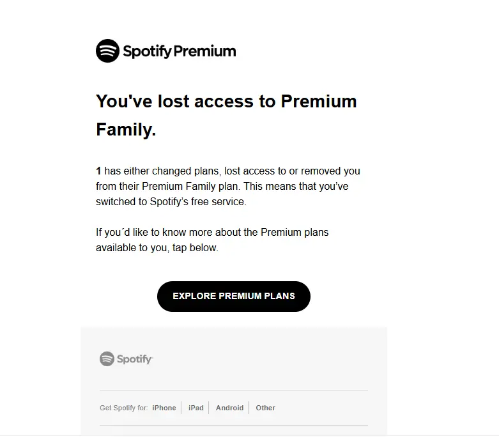Click the divider line beneath the device links
499x448 pixels.
point(234,426)
